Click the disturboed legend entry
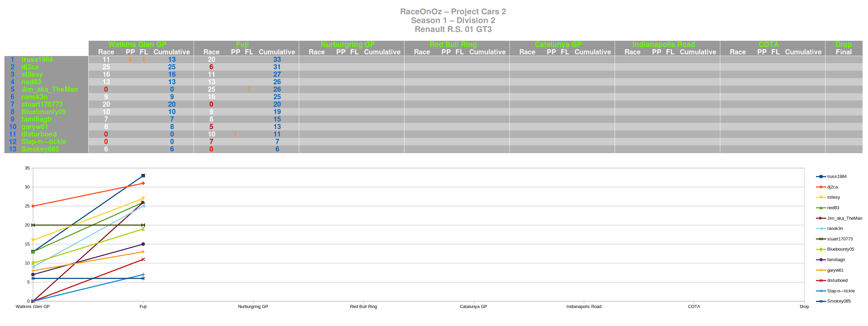 (832, 280)
